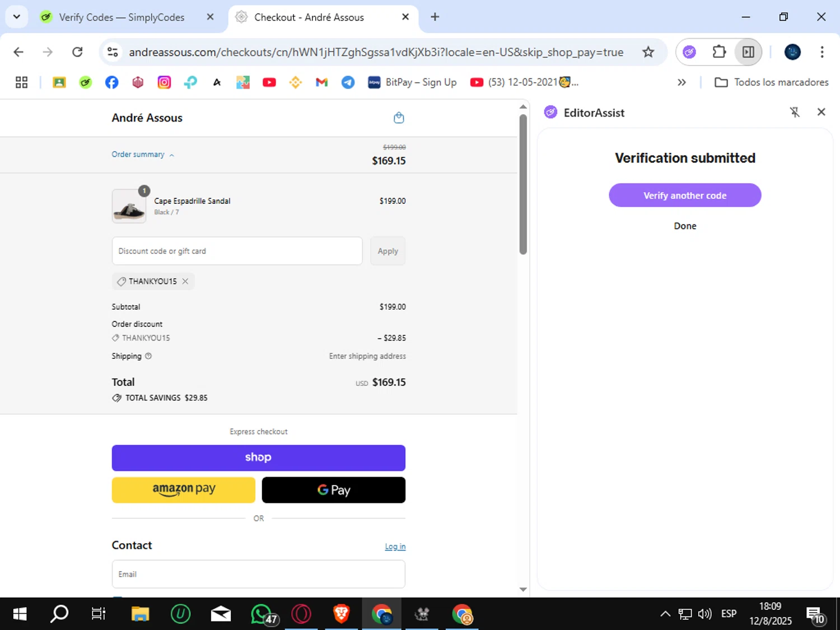Open the Extensions puzzle menu
The width and height of the screenshot is (840, 630).
click(x=719, y=52)
